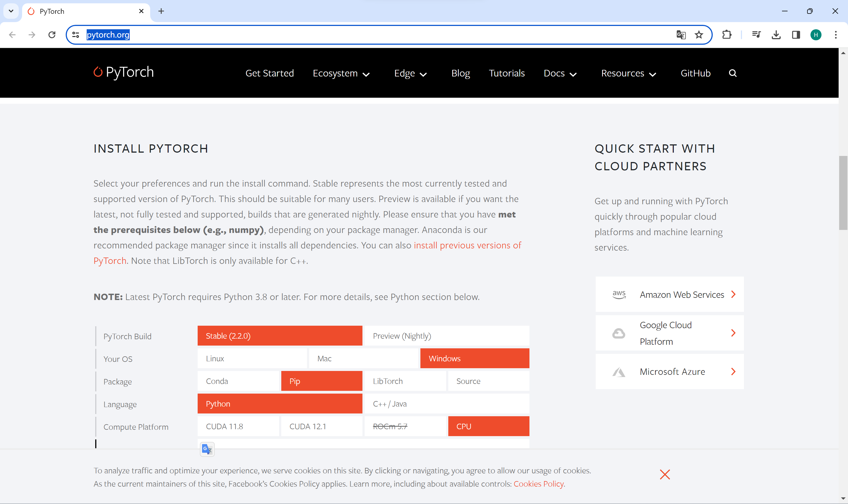Expand the Resources menu

(x=629, y=73)
